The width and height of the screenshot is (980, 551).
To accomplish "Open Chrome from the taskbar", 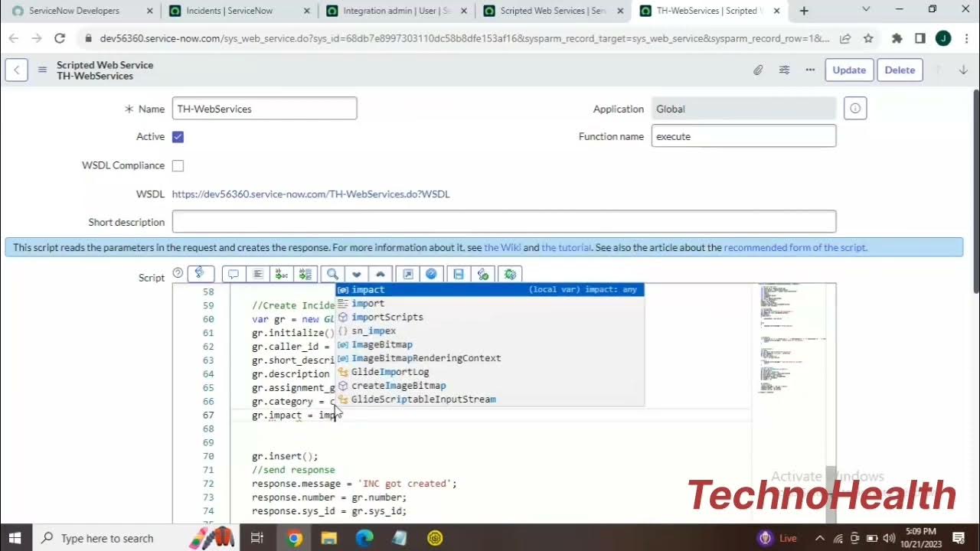I will [295, 538].
